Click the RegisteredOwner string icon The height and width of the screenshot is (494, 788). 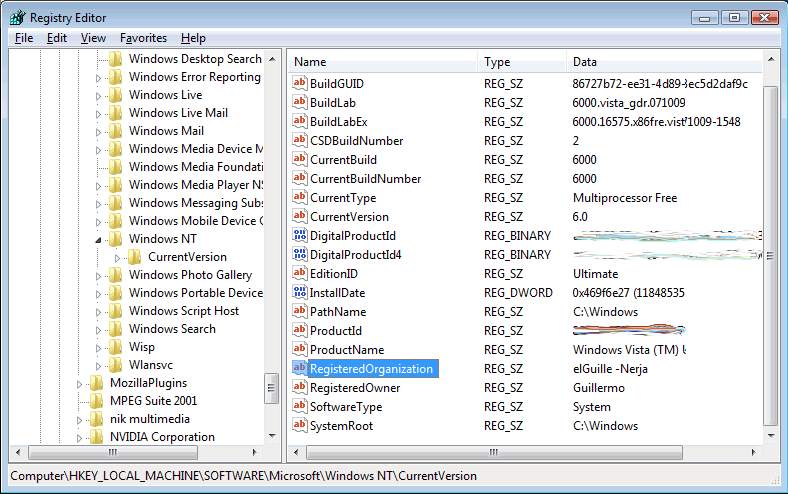coord(300,387)
